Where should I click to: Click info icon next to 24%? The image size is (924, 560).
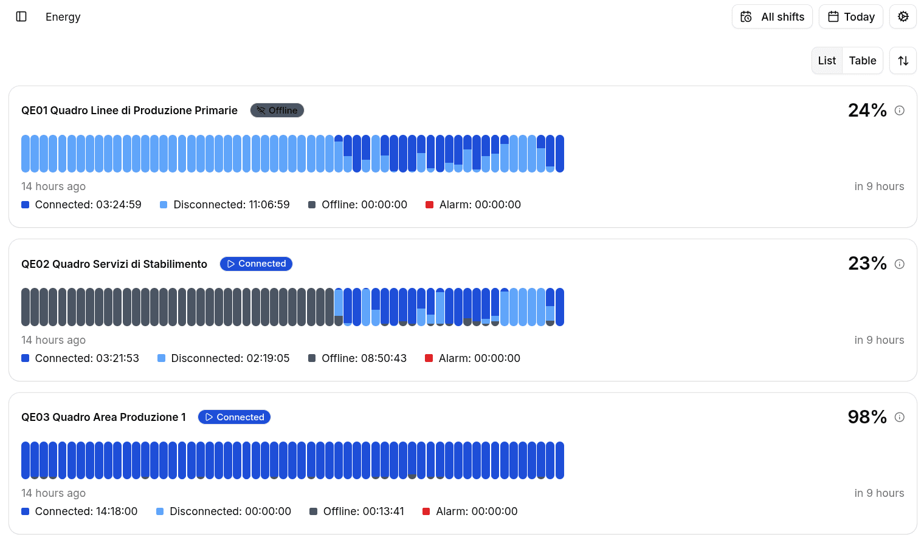900,111
